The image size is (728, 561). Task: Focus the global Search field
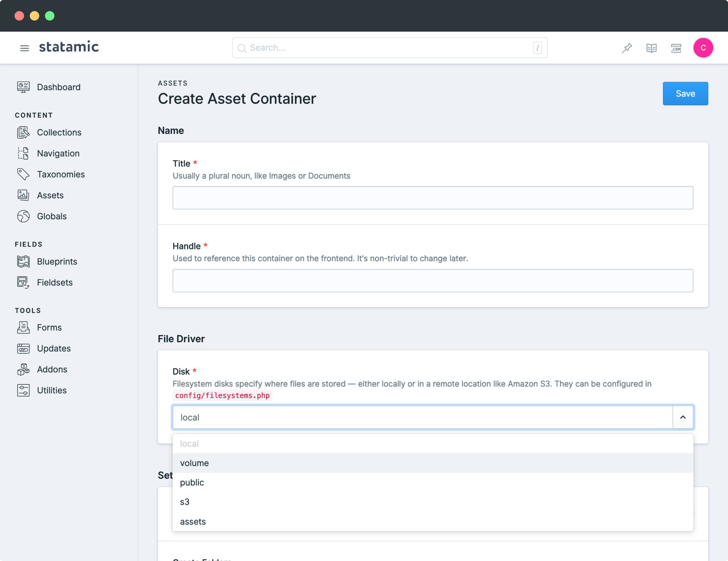tap(390, 48)
